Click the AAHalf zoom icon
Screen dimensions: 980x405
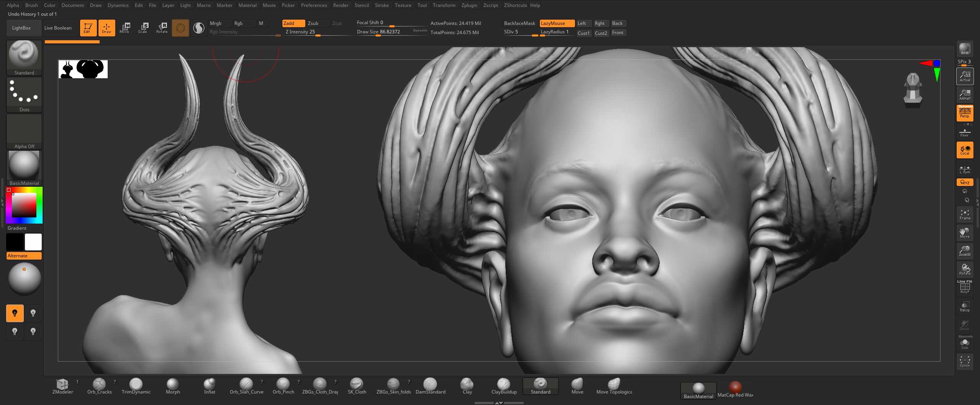tap(965, 94)
